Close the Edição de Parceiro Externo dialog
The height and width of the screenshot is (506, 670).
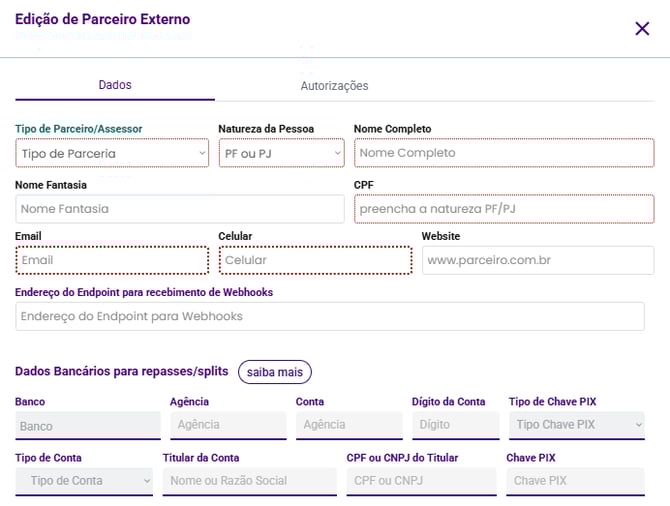pos(642,28)
